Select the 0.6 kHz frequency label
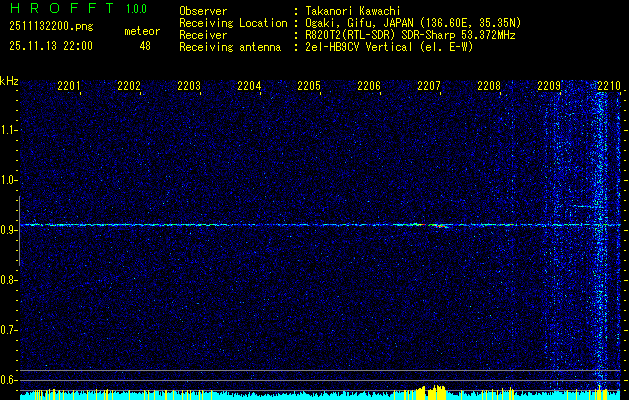Image resolution: width=629 pixels, height=400 pixels. click(x=9, y=379)
